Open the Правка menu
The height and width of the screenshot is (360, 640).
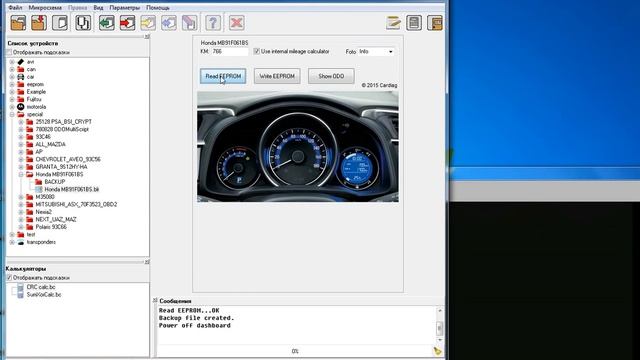click(x=77, y=8)
